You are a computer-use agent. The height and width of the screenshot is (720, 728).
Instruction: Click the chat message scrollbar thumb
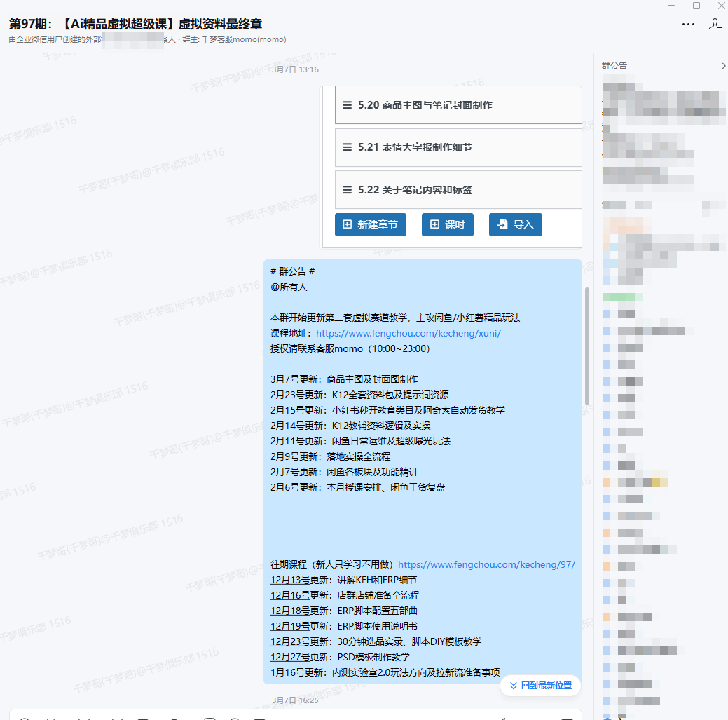587,346
